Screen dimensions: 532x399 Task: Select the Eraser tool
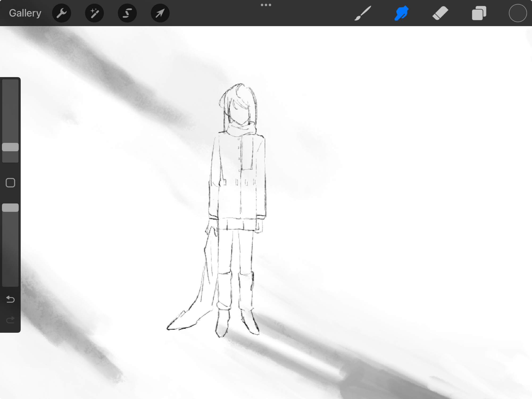[440, 13]
